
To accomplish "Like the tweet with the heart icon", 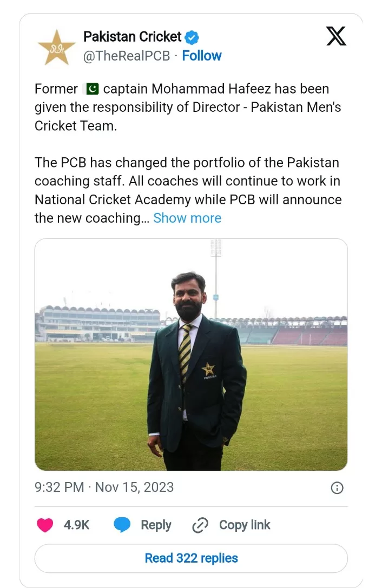I will (x=45, y=525).
